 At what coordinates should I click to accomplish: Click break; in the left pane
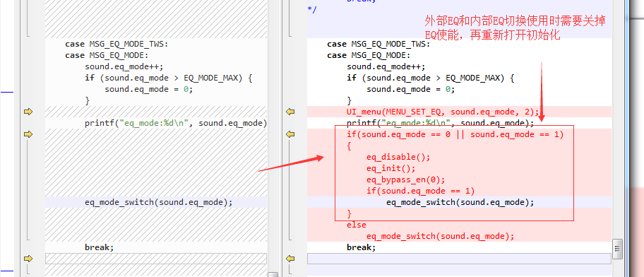click(99, 247)
